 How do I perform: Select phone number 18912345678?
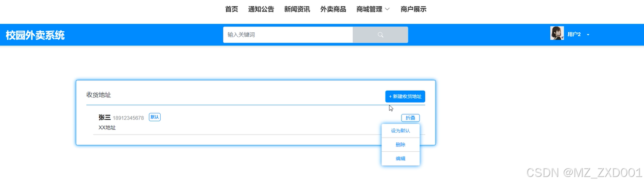(128, 118)
